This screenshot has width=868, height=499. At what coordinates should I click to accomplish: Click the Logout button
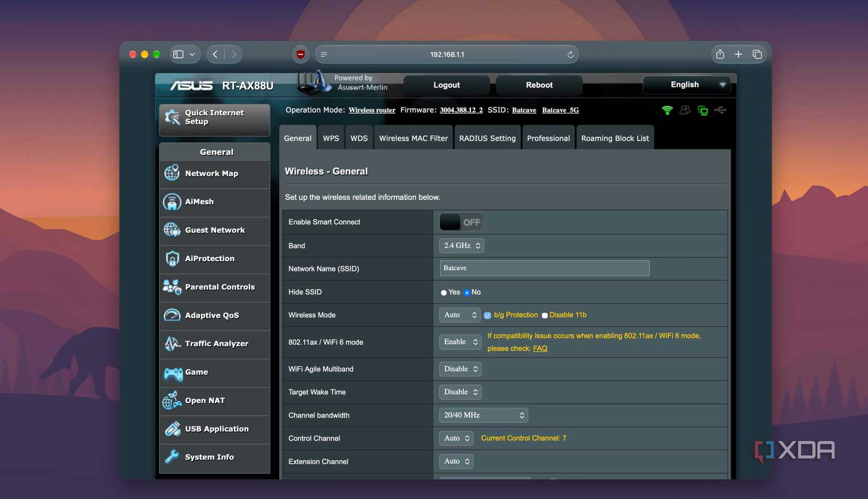(447, 85)
